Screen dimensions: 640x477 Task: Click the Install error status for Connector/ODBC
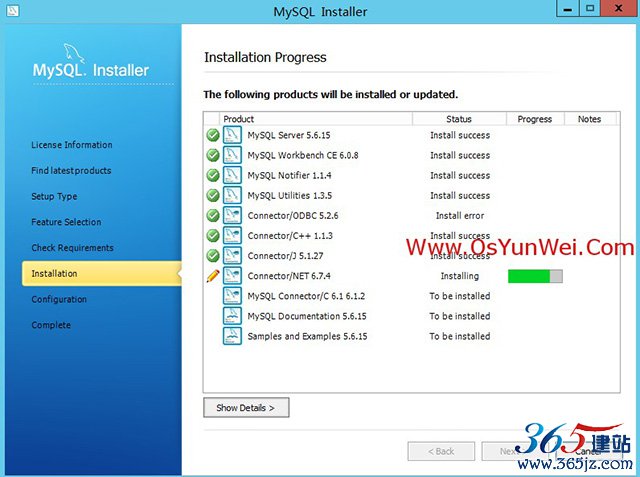(x=460, y=215)
